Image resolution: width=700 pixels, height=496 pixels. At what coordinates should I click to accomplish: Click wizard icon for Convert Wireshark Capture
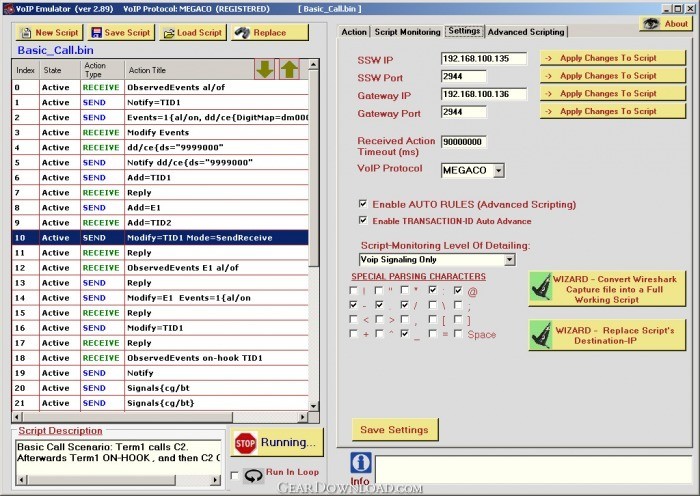click(541, 288)
